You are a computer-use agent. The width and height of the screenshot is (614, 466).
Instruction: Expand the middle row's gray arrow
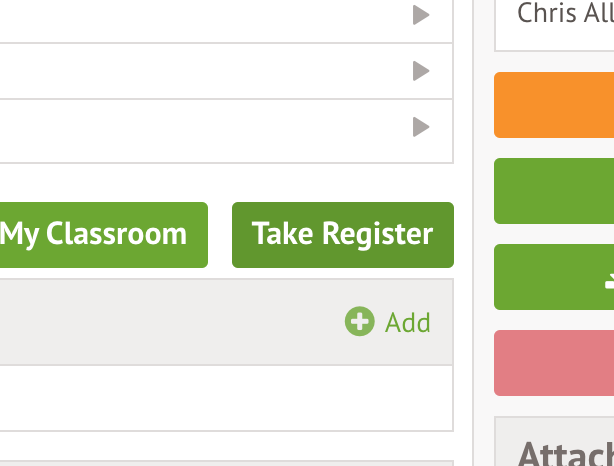421,71
